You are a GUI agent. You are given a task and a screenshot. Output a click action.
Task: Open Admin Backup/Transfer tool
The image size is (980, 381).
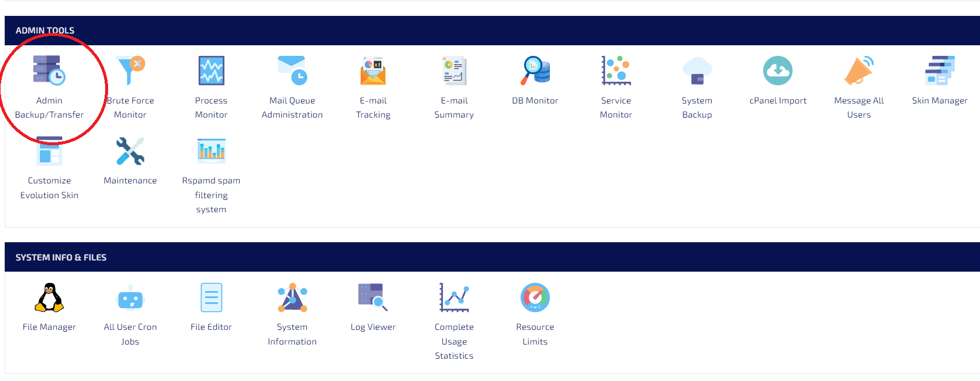coord(49,71)
